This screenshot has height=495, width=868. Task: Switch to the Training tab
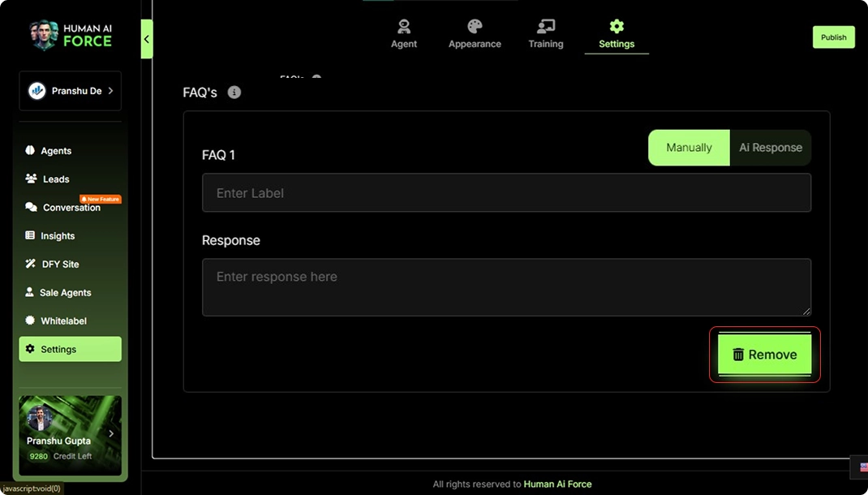[x=546, y=34]
